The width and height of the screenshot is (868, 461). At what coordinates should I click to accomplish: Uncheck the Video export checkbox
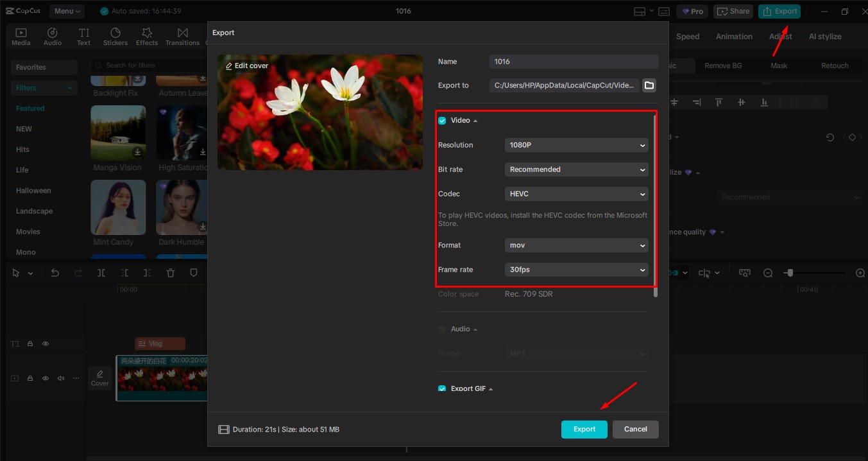pos(441,120)
